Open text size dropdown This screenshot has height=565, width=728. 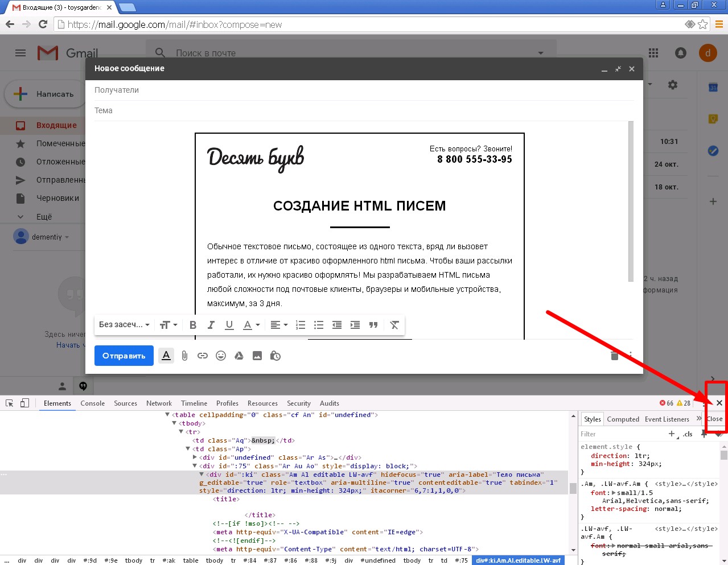168,325
